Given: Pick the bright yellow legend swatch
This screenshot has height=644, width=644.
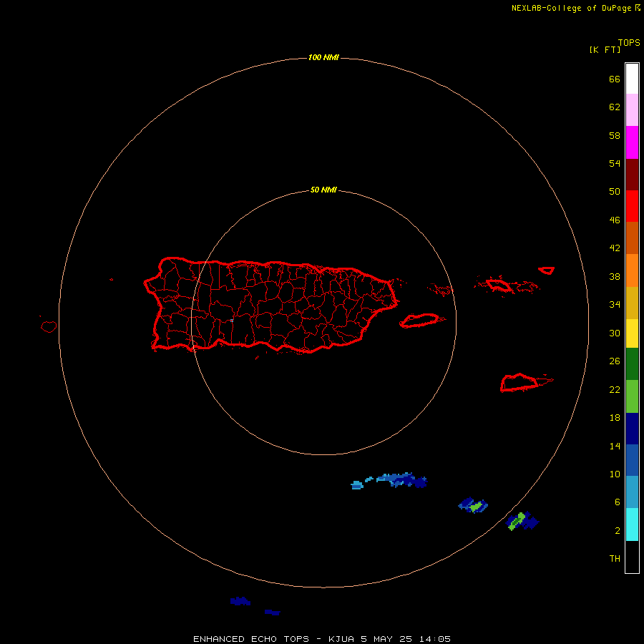Looking at the screenshot, I should [x=632, y=333].
